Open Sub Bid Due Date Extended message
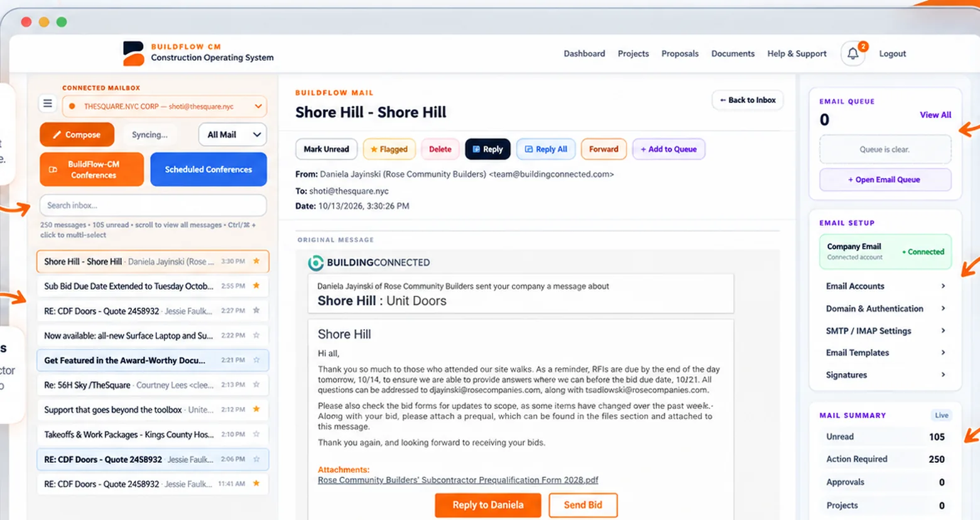980x520 pixels. (x=153, y=286)
